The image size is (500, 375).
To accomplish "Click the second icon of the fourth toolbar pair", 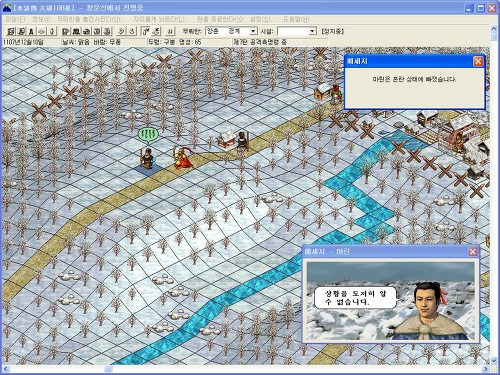I will click(x=156, y=31).
